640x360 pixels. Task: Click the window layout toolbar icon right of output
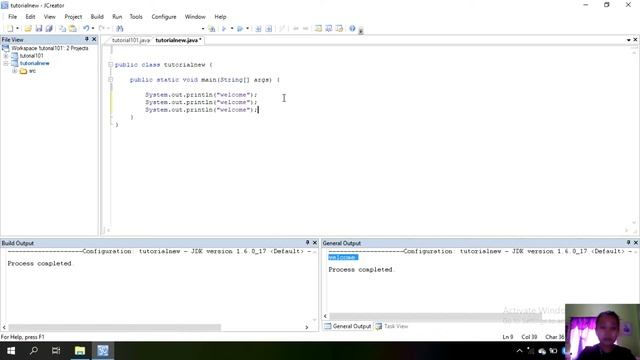click(339, 29)
